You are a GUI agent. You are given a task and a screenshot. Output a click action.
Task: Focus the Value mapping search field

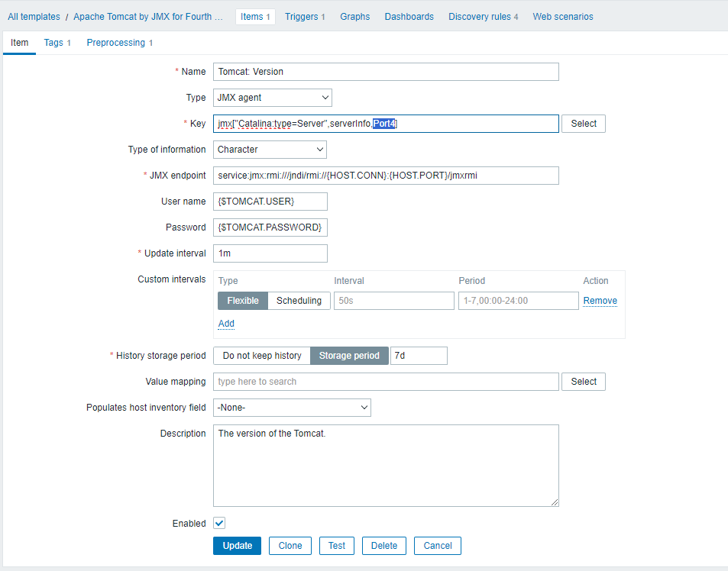point(386,382)
